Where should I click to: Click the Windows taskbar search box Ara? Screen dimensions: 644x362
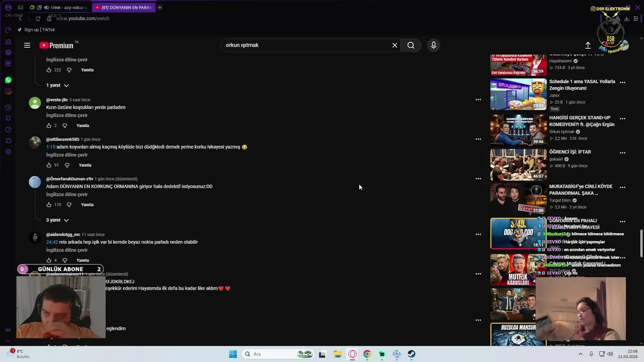[278, 354]
